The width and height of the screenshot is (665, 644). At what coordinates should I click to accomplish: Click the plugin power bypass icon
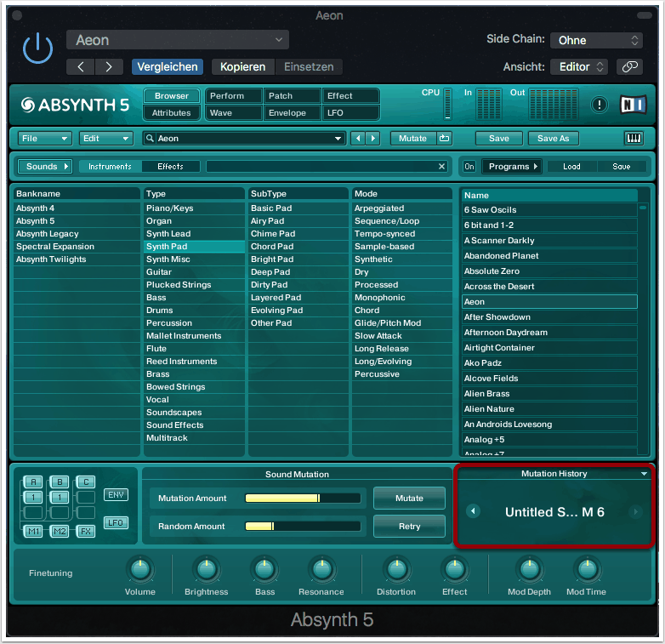pyautogui.click(x=37, y=48)
